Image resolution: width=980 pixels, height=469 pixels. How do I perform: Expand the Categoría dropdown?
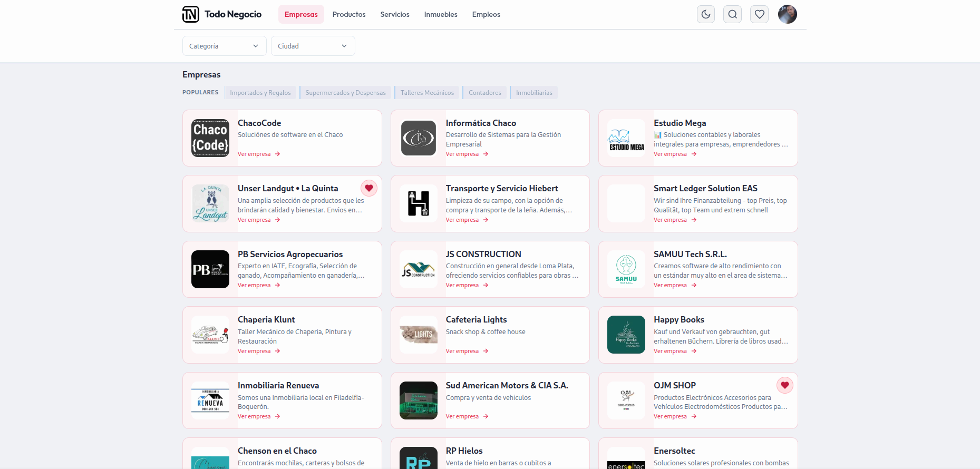tap(224, 46)
